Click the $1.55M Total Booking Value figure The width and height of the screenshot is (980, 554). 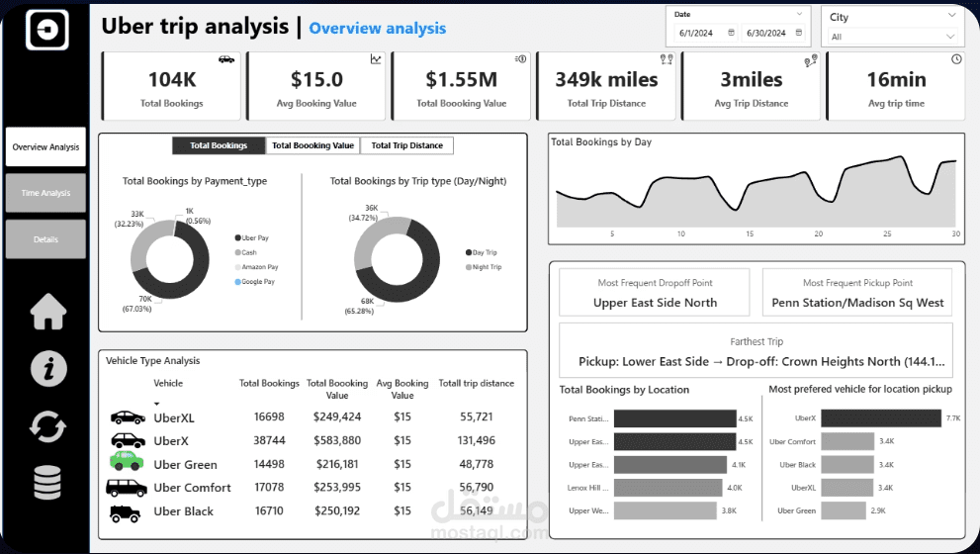point(461,79)
